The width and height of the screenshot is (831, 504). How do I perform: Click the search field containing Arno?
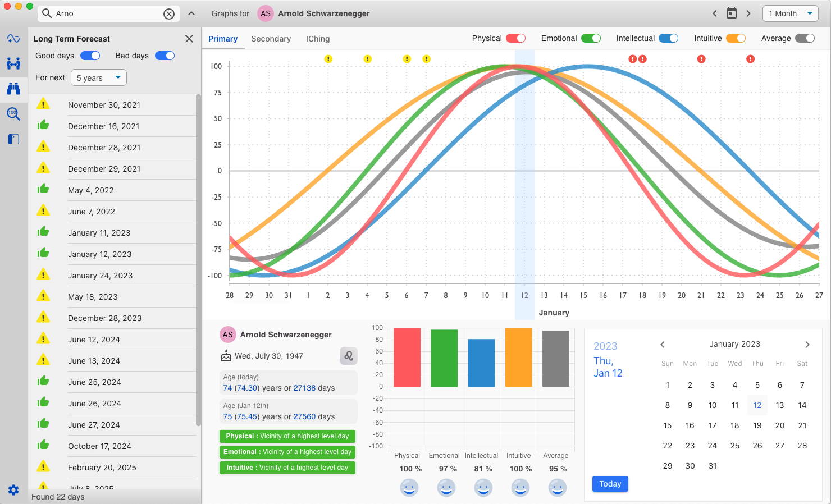108,13
